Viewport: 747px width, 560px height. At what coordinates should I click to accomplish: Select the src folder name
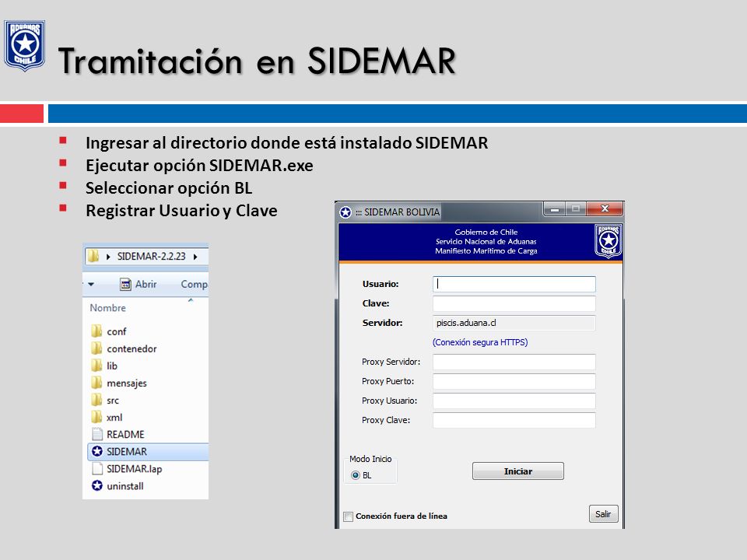113,401
